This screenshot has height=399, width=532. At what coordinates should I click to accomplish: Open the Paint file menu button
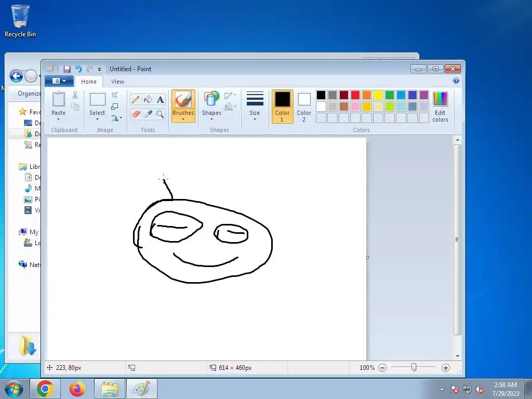point(59,81)
